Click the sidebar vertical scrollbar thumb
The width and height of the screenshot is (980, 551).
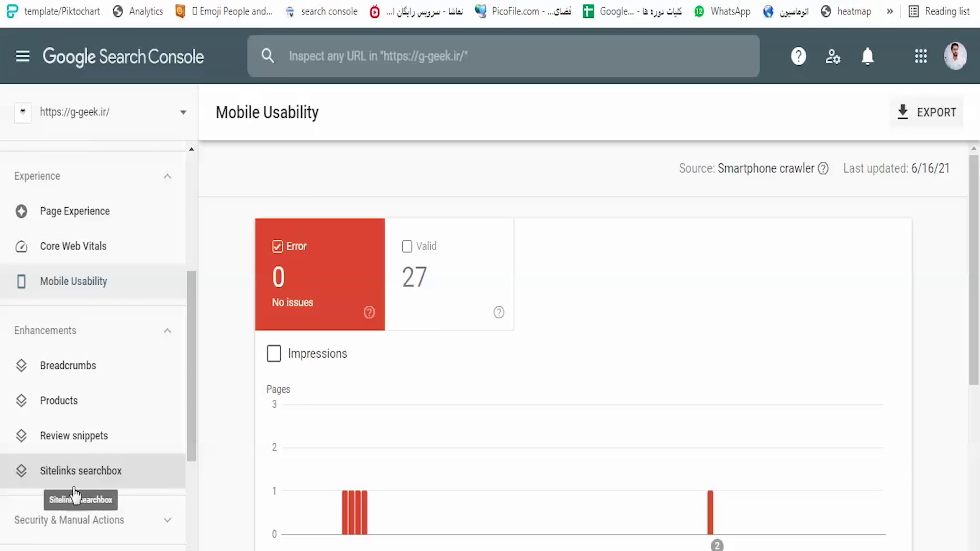pos(191,365)
